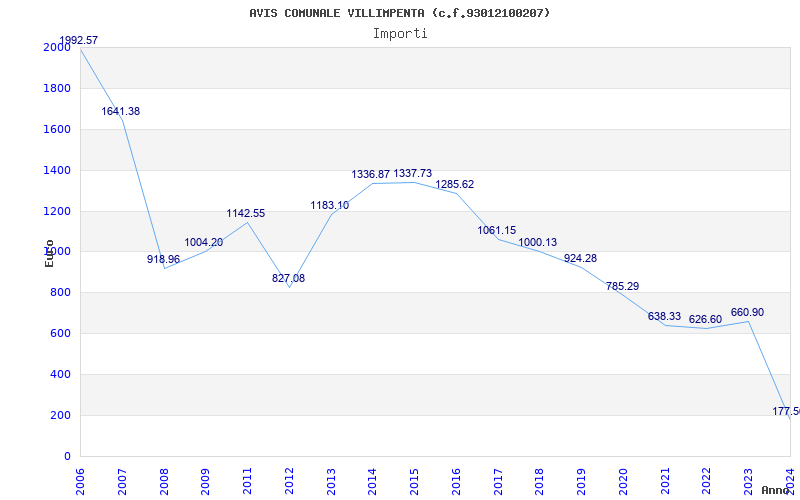Select the 1992.57 data label
This screenshot has width=800, height=500.
[79, 40]
